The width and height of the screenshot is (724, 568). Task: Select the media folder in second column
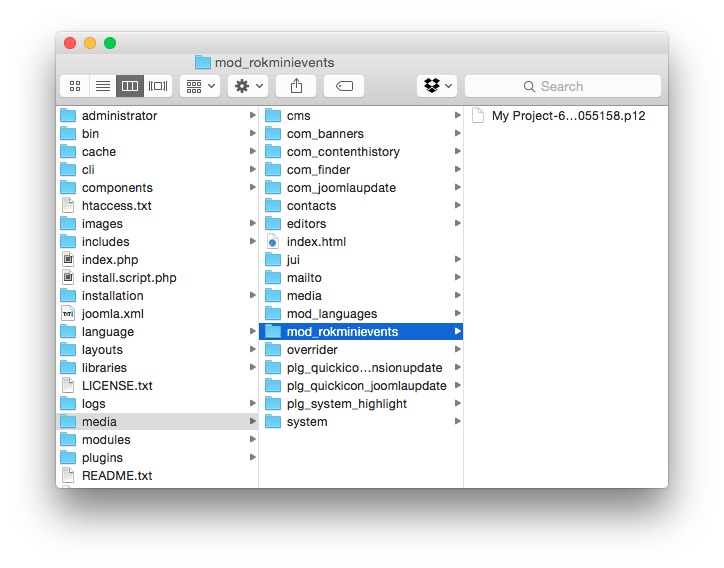click(x=304, y=296)
